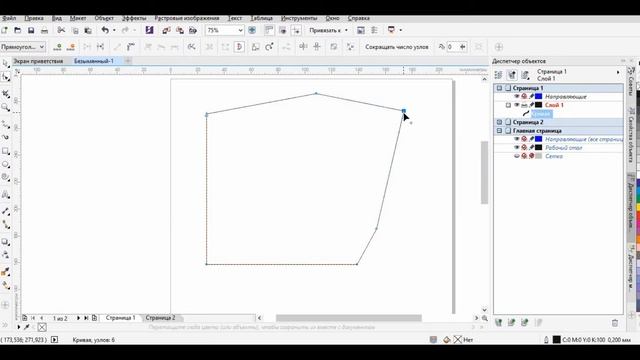Save the document with the floppy disk icon
The height and width of the screenshot is (360, 640).
click(31, 30)
